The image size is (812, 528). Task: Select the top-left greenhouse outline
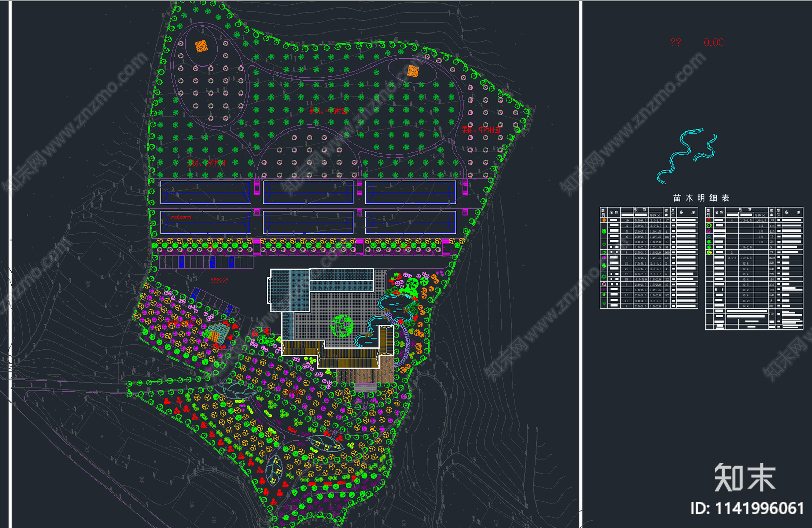point(206,192)
